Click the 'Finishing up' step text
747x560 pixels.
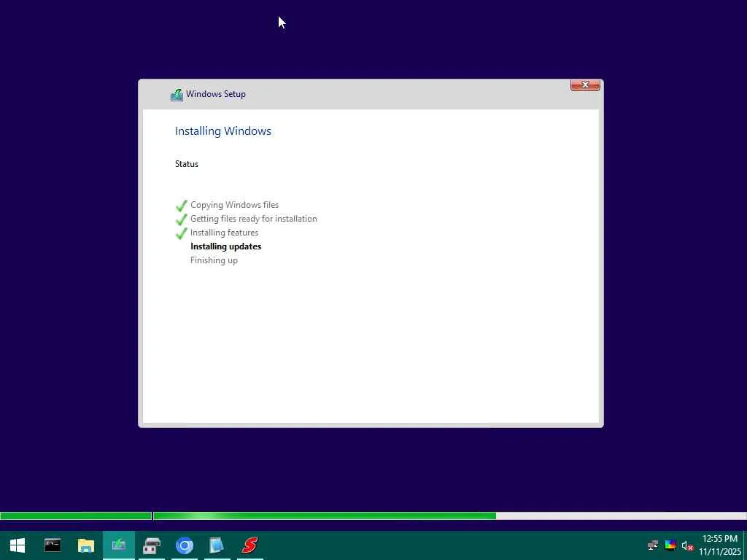214,260
